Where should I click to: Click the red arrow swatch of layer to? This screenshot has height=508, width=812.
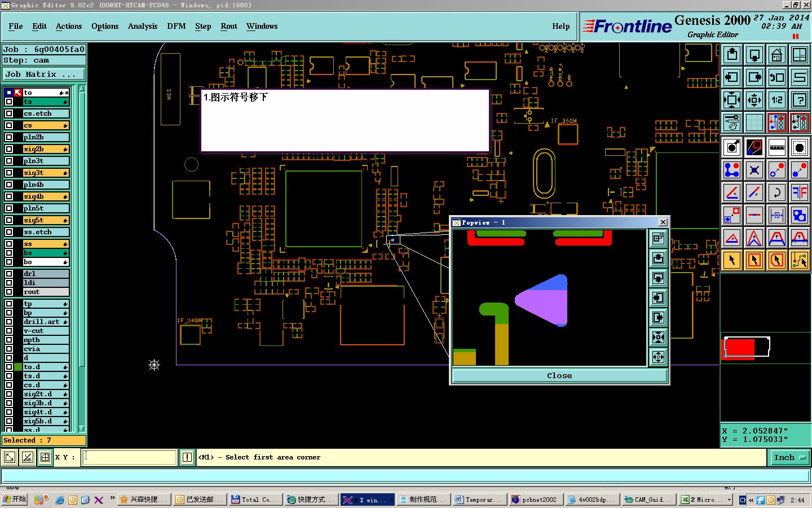[18, 93]
